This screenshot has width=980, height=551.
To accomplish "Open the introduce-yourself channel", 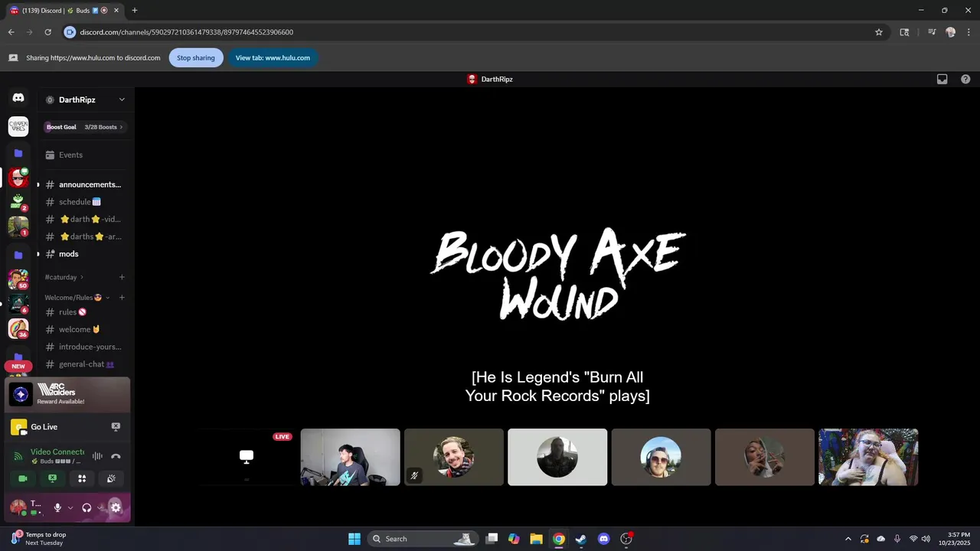I will pos(85,347).
